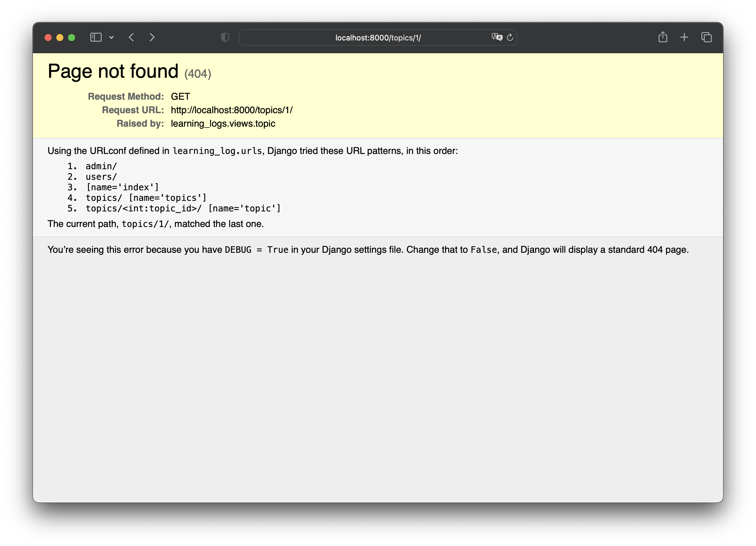Click the (404) status code text
The image size is (756, 546).
(x=198, y=74)
